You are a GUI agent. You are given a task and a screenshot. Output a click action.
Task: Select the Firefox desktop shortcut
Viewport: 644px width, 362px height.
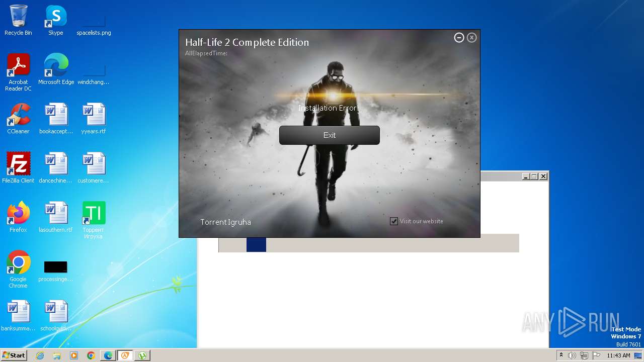[18, 217]
